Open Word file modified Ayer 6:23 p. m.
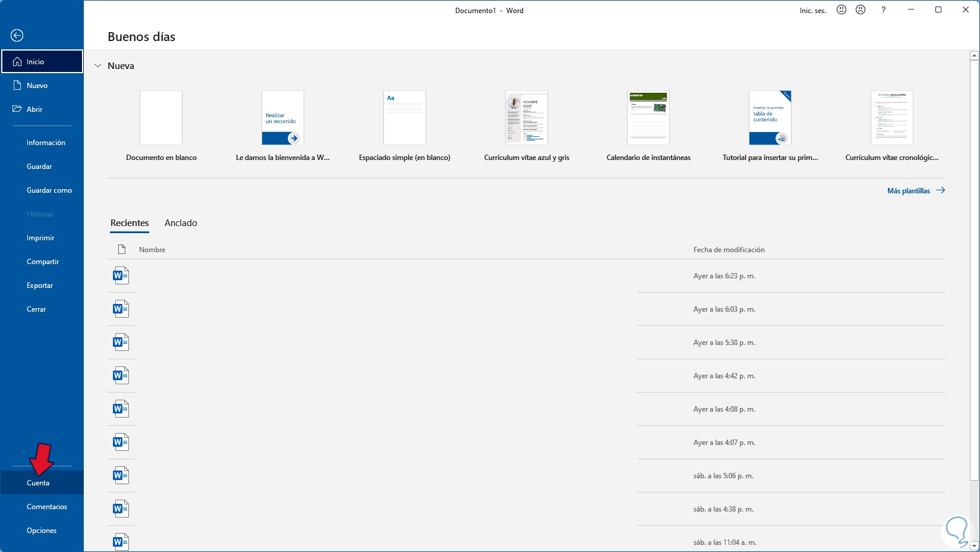Screen dimensions: 980x552 tap(527, 276)
